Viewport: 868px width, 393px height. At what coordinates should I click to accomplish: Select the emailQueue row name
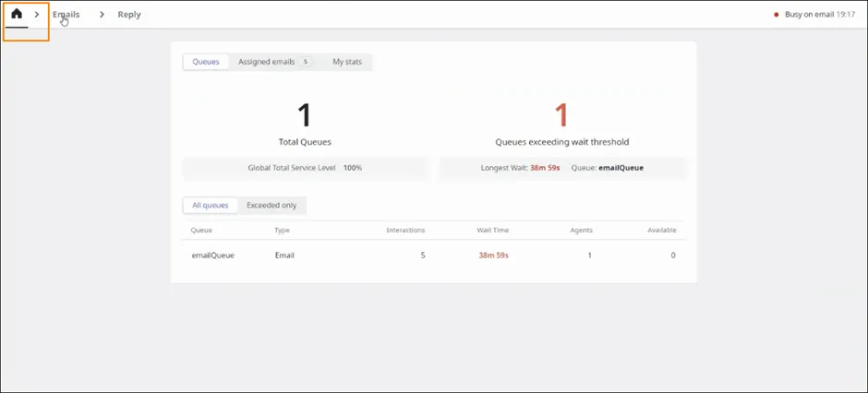click(213, 256)
